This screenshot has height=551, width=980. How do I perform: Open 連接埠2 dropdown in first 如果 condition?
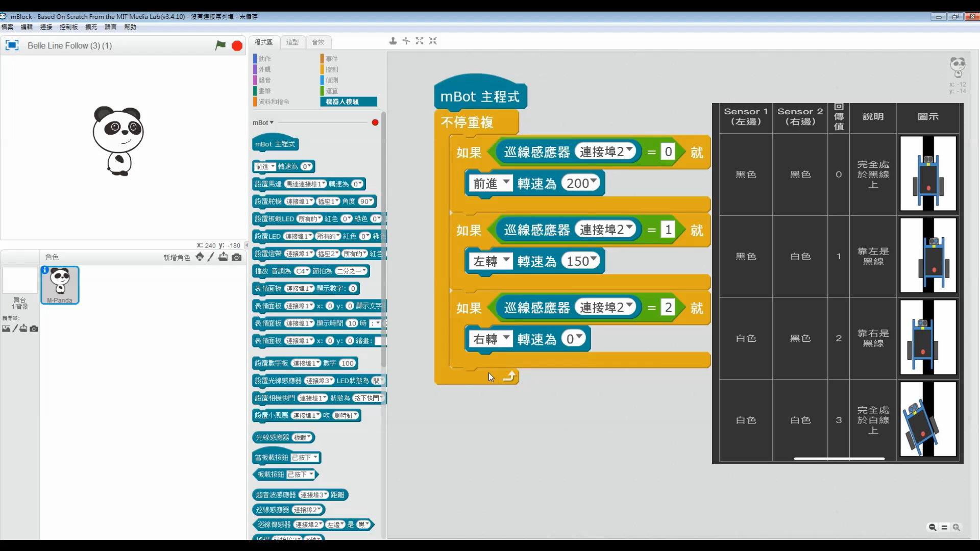606,152
